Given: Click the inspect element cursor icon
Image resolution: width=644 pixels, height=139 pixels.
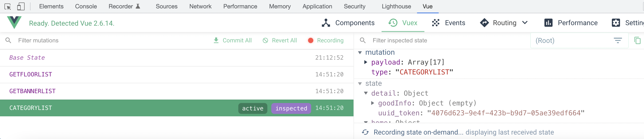Looking at the screenshot, I should click(x=8, y=6).
